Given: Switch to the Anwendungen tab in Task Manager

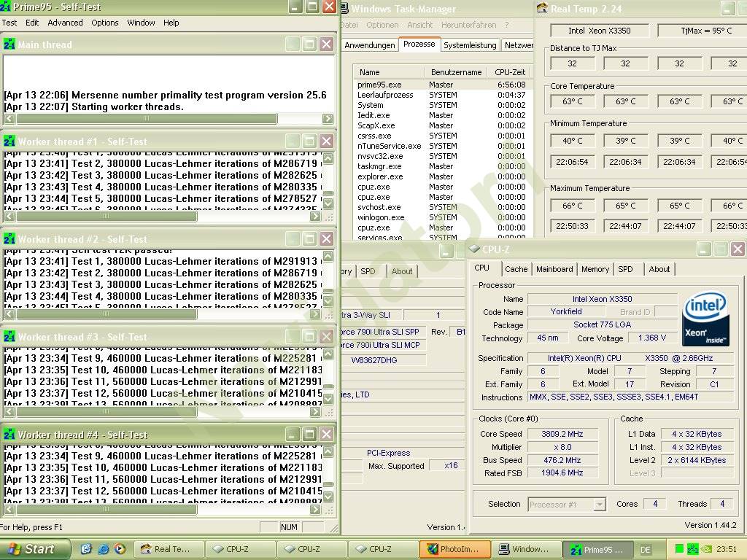Looking at the screenshot, I should (x=370, y=44).
